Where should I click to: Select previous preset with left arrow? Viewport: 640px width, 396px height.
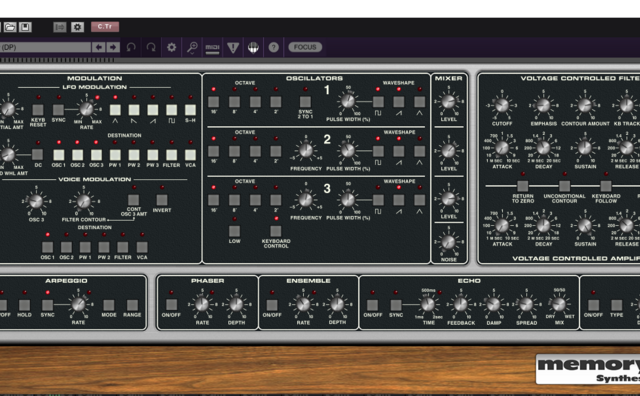(98, 47)
